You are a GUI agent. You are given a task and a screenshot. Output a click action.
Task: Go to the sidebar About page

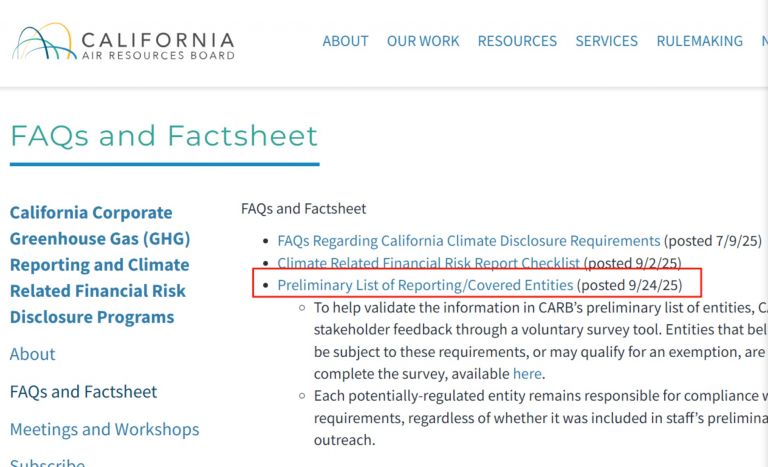[x=33, y=354]
